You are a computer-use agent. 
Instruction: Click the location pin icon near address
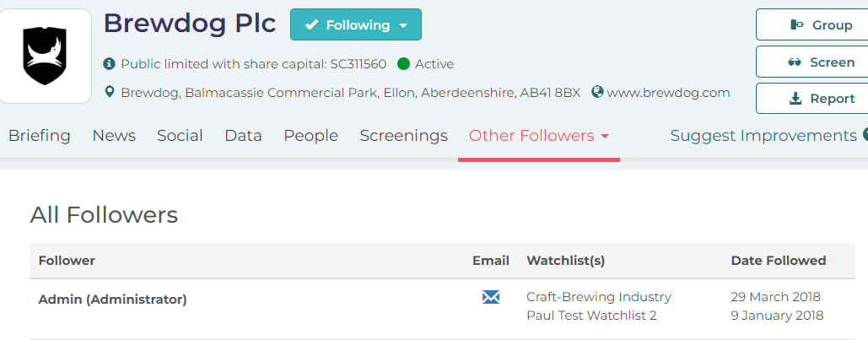tap(110, 92)
